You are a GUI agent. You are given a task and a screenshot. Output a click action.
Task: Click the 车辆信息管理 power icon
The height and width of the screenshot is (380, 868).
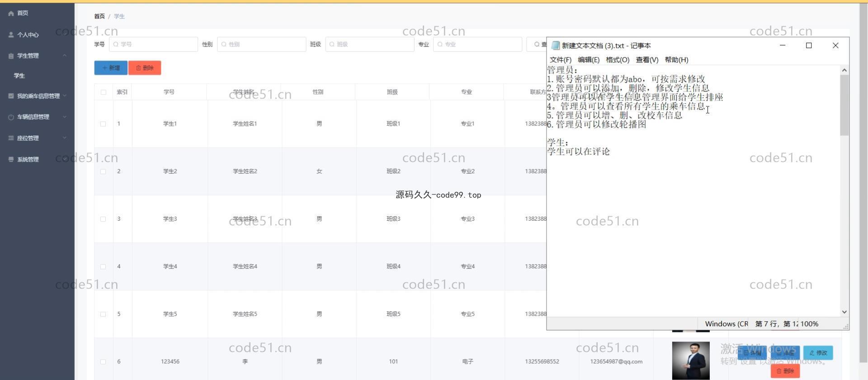click(11, 117)
